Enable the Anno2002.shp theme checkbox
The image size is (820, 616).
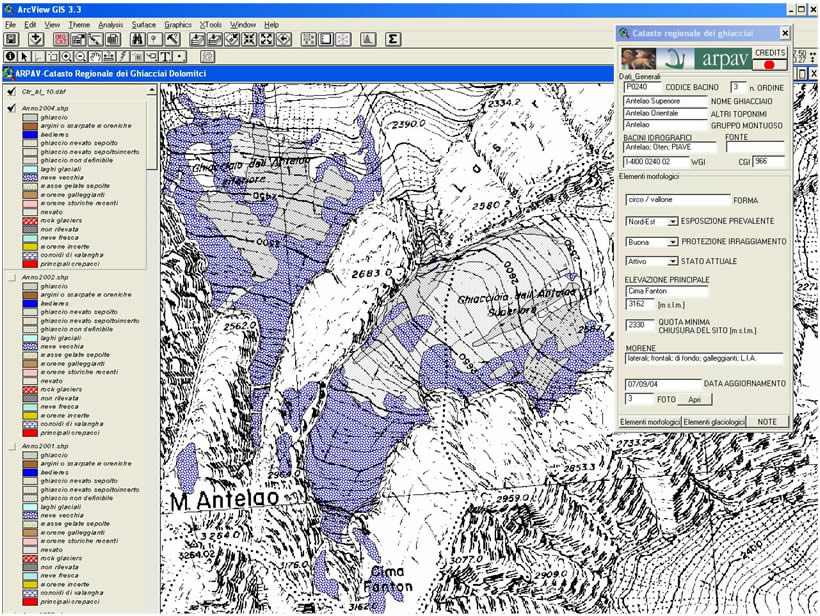click(12, 277)
